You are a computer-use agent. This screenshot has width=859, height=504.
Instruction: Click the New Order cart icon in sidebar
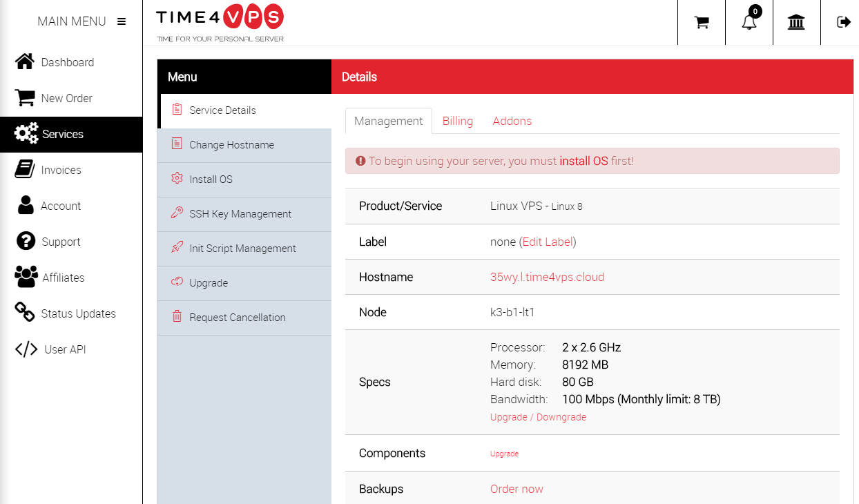25,98
